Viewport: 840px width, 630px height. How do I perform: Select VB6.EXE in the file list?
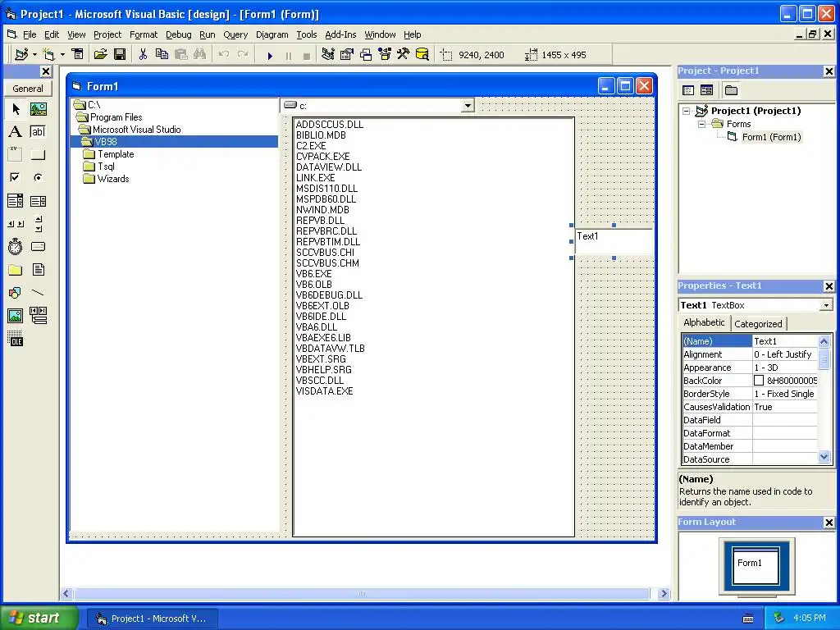pyautogui.click(x=314, y=274)
